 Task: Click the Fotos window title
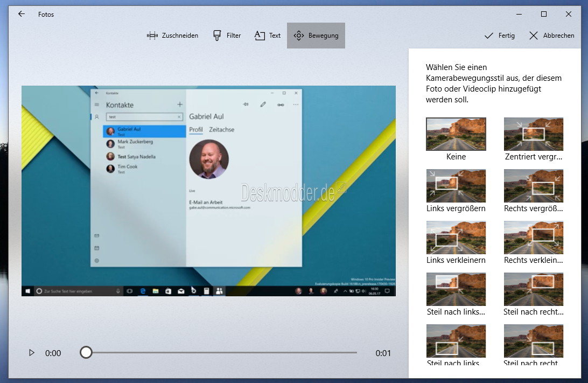46,14
